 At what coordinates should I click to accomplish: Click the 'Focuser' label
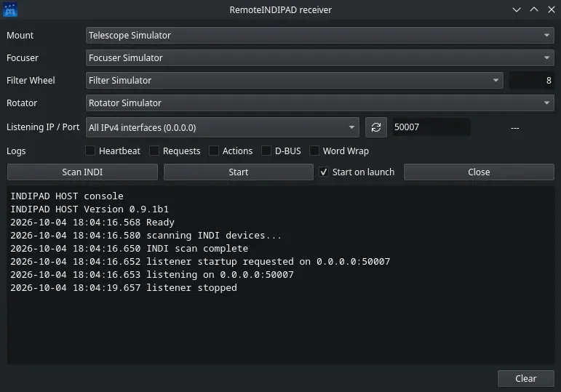click(22, 58)
